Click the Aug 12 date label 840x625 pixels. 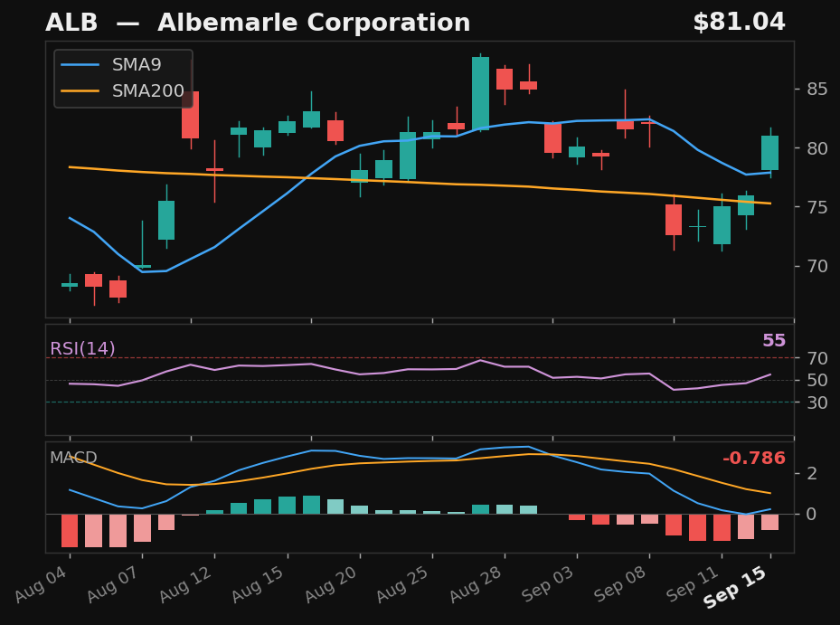click(x=186, y=583)
